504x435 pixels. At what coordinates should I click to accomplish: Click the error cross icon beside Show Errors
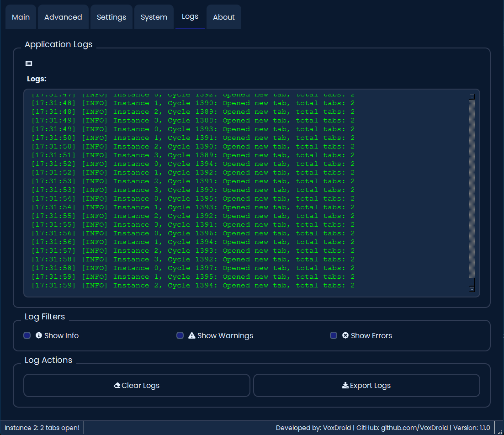345,335
